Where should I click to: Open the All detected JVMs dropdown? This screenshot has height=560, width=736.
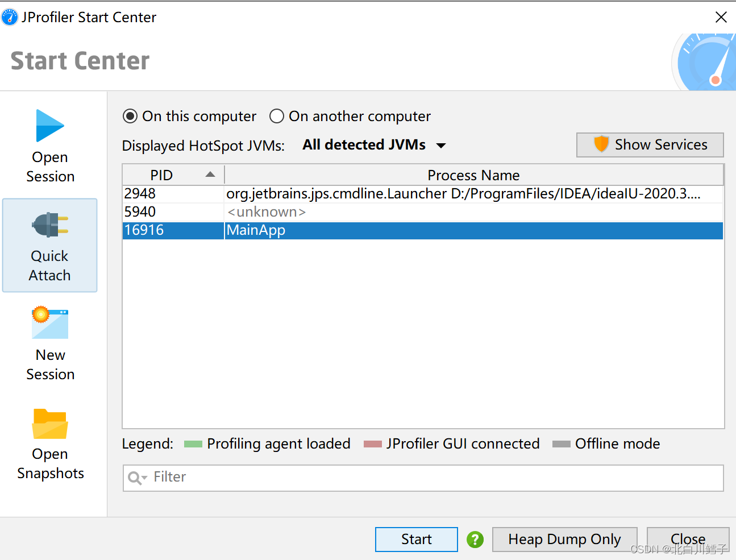(x=374, y=145)
